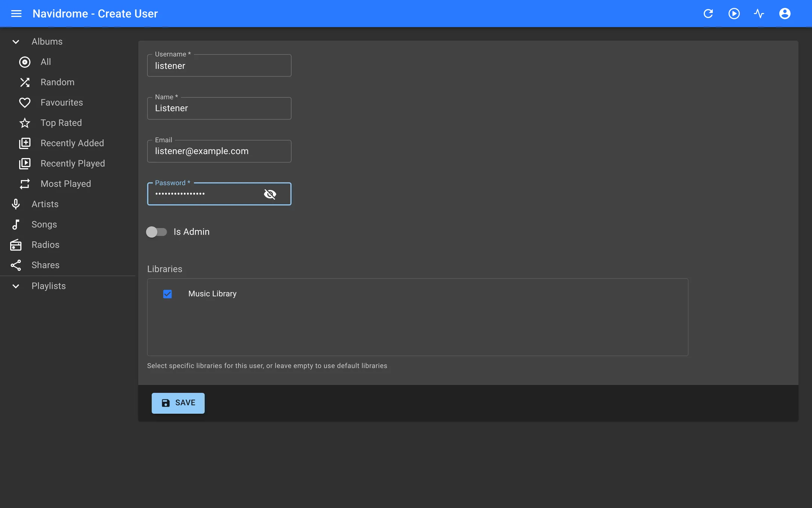Open the play queue icon in header

[x=734, y=14]
